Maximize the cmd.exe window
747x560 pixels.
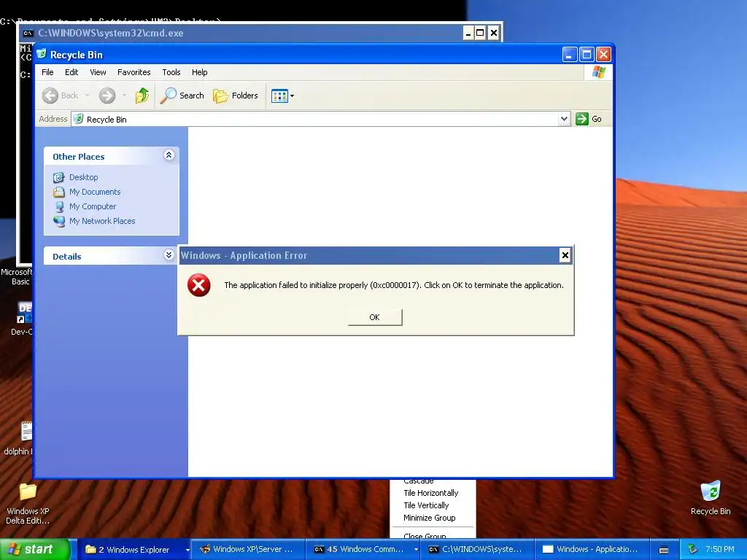tap(480, 33)
